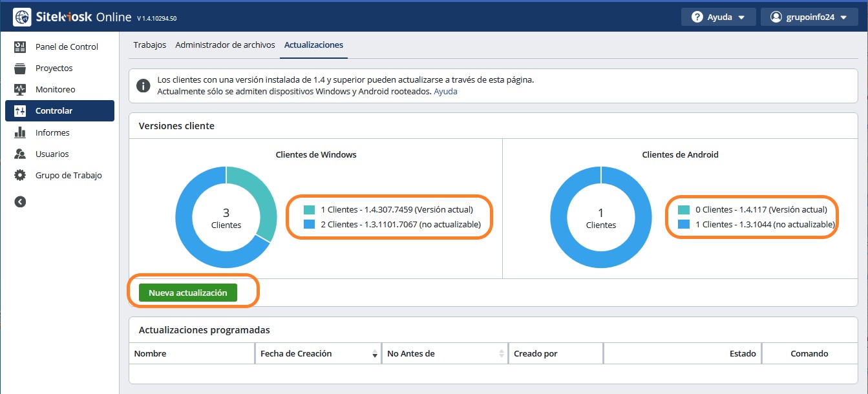This screenshot has width=868, height=394.
Task: Sort by Fecha de Creación column arrow
Action: coord(375,354)
